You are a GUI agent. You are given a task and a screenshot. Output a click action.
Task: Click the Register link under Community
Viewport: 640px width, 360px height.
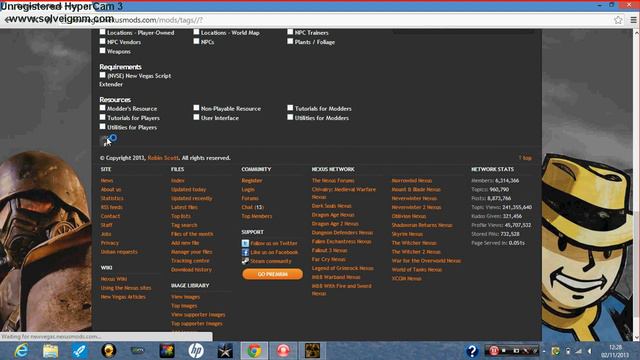pyautogui.click(x=252, y=180)
